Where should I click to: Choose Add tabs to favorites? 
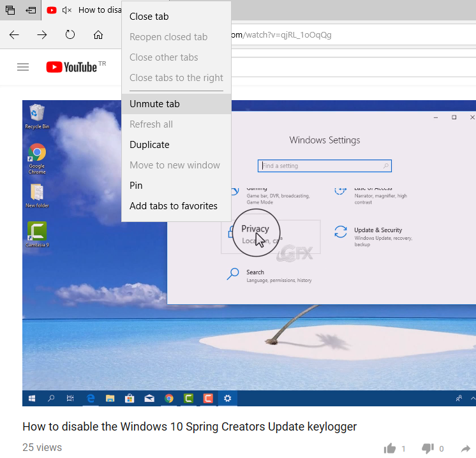pyautogui.click(x=176, y=206)
